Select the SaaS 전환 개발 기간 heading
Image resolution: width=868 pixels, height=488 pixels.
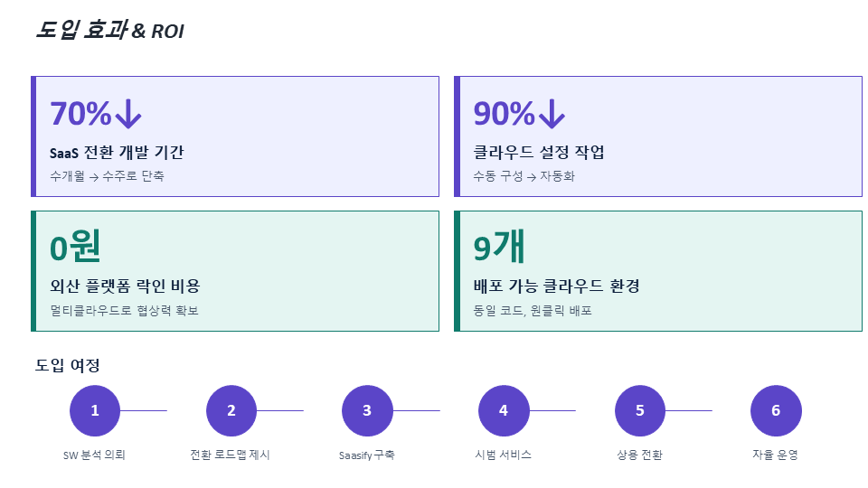(117, 153)
